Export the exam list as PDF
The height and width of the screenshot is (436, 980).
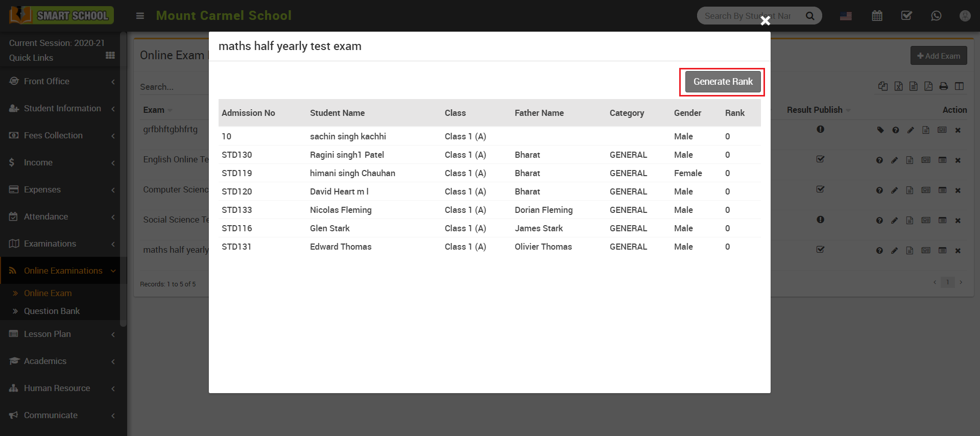tap(928, 86)
